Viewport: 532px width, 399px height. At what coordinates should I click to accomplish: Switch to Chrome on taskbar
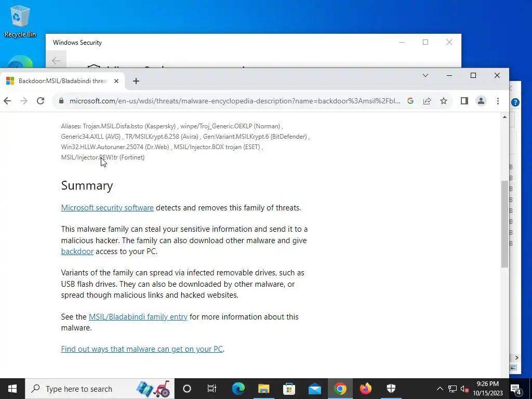click(x=340, y=389)
